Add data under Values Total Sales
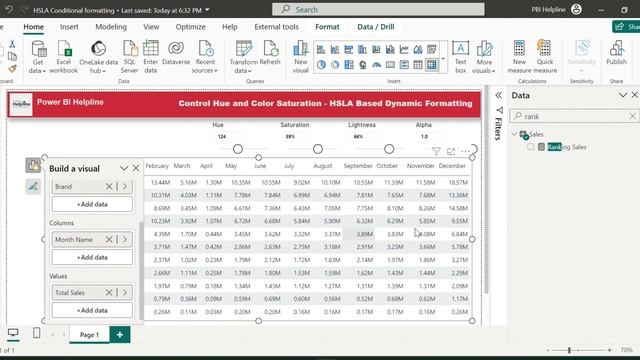 point(92,310)
